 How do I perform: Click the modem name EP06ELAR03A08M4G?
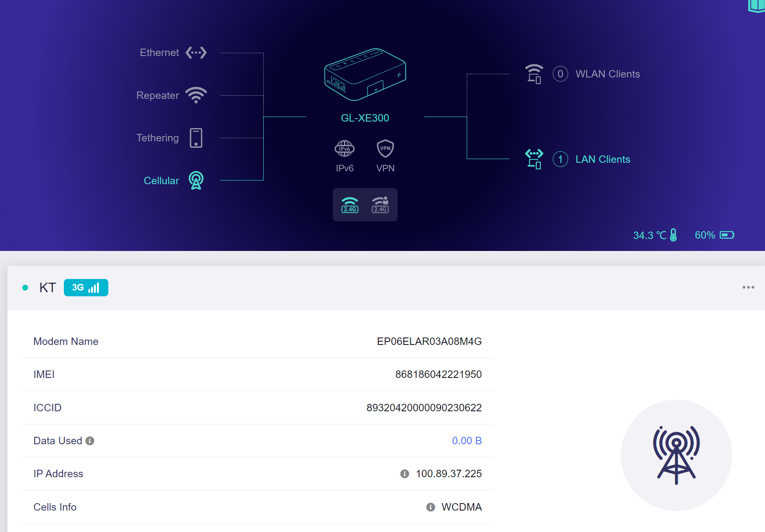[x=429, y=342]
